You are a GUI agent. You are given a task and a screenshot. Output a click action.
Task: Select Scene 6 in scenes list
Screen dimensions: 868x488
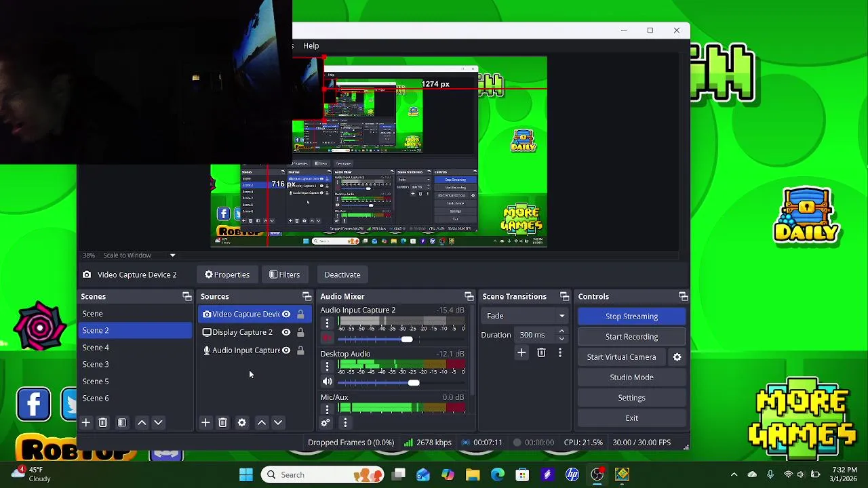click(x=135, y=398)
